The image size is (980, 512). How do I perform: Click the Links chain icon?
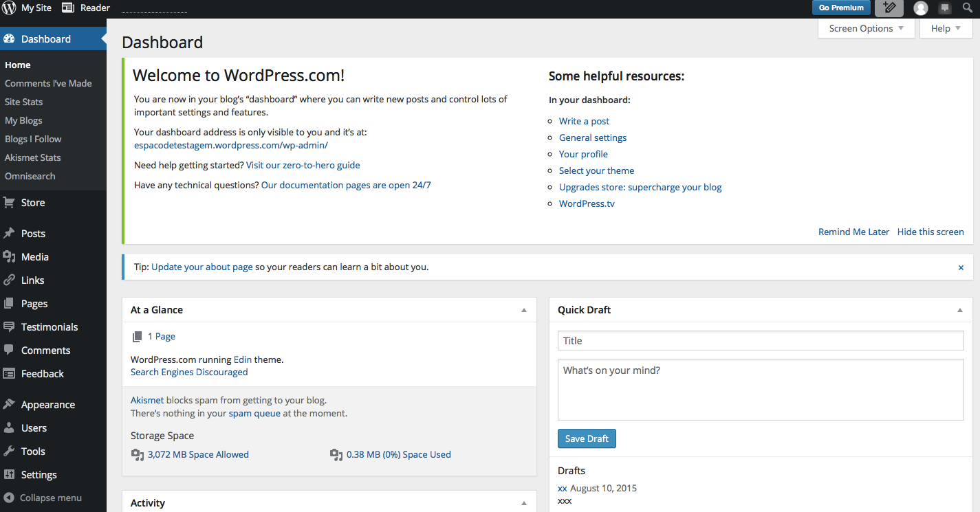[x=9, y=280]
